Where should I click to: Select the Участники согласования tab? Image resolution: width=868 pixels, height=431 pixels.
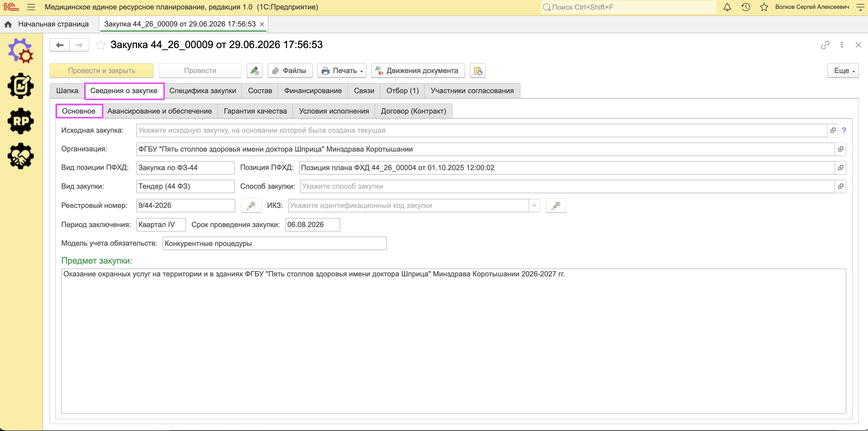click(x=472, y=91)
